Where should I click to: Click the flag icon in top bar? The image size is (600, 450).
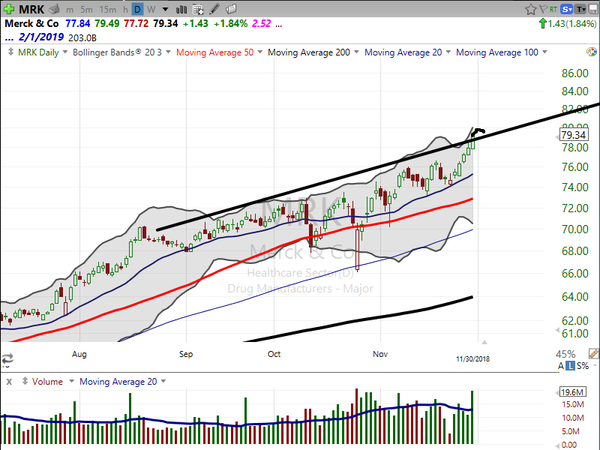543,9
